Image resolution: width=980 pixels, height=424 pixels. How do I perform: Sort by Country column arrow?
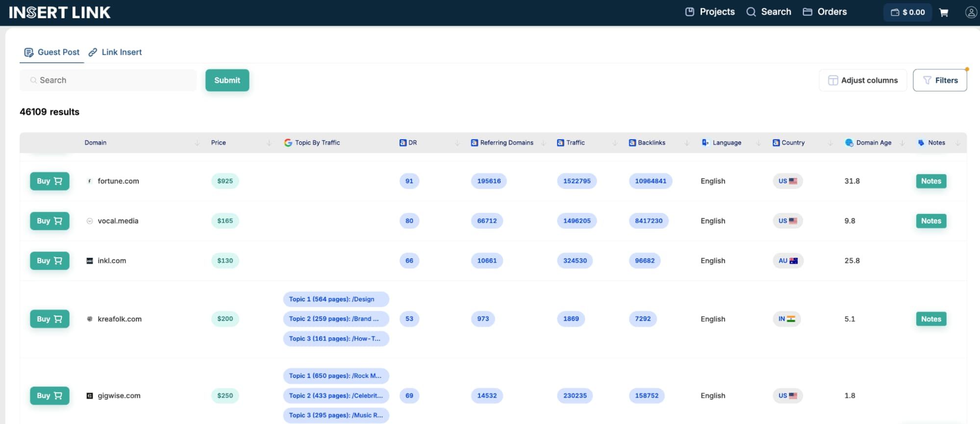(x=830, y=143)
